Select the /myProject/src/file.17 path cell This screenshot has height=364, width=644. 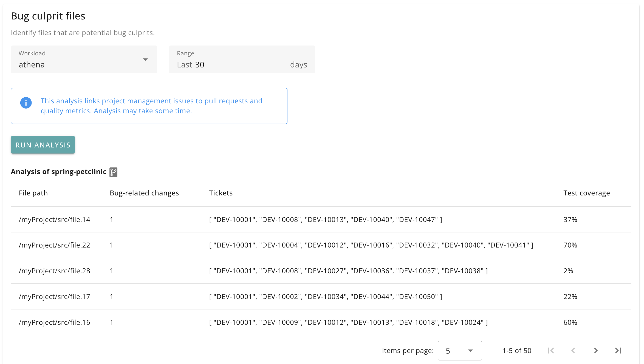tap(55, 297)
